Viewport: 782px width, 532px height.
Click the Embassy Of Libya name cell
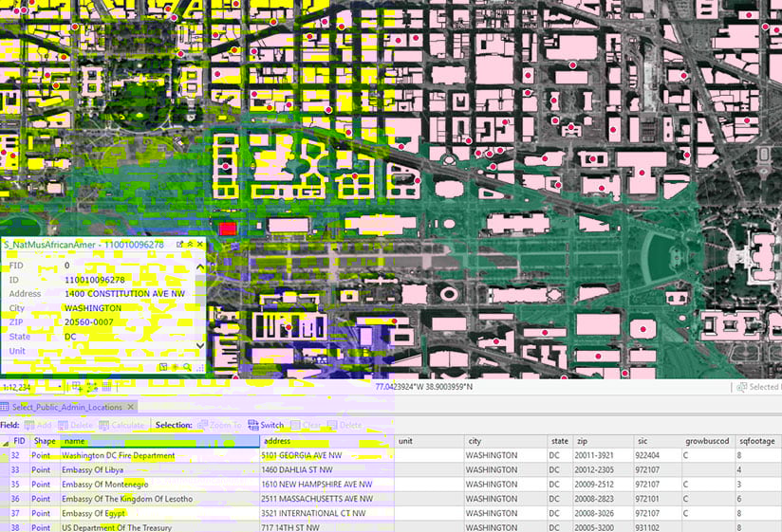point(159,469)
